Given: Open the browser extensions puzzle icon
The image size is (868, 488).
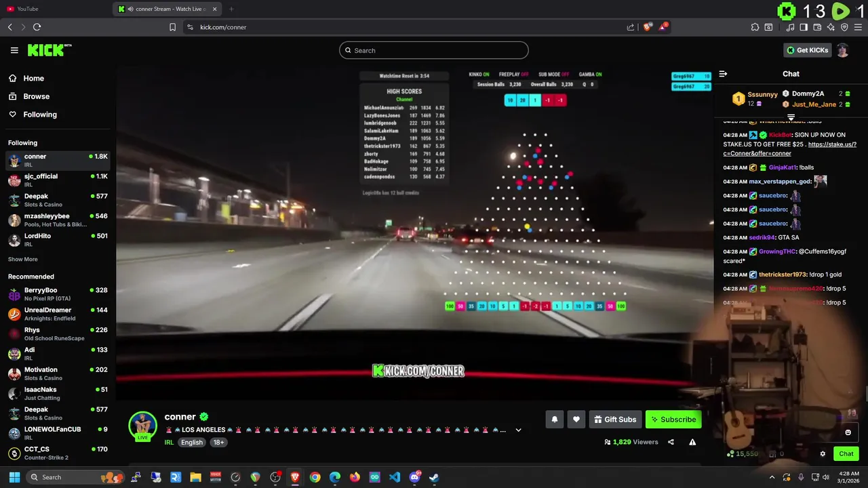Looking at the screenshot, I should (x=755, y=27).
